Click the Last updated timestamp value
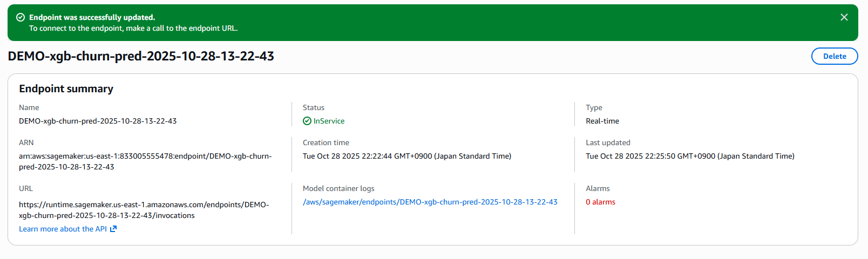The width and height of the screenshot is (868, 259). 690,156
